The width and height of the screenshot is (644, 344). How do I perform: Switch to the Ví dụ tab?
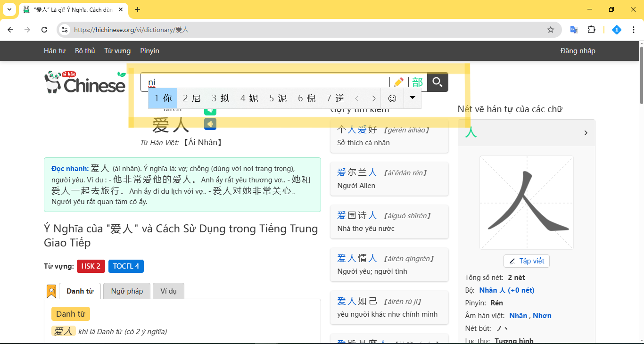pyautogui.click(x=168, y=291)
